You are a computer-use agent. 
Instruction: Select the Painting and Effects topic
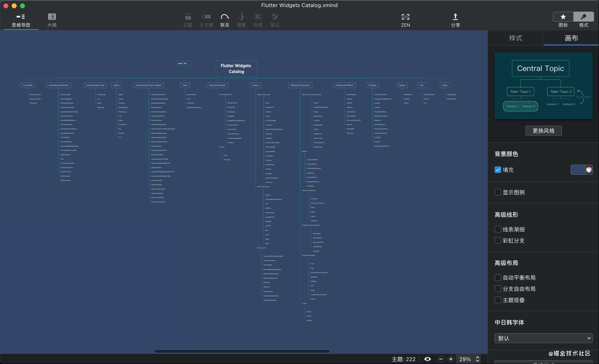pos(344,85)
